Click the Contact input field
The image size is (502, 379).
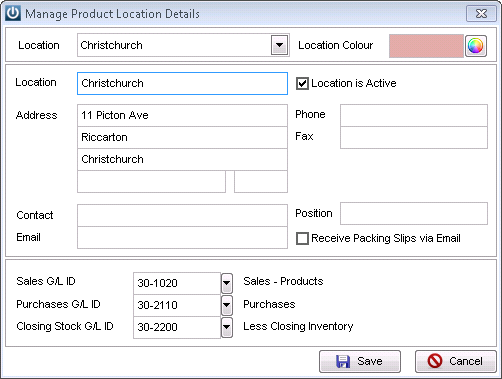[x=182, y=215]
